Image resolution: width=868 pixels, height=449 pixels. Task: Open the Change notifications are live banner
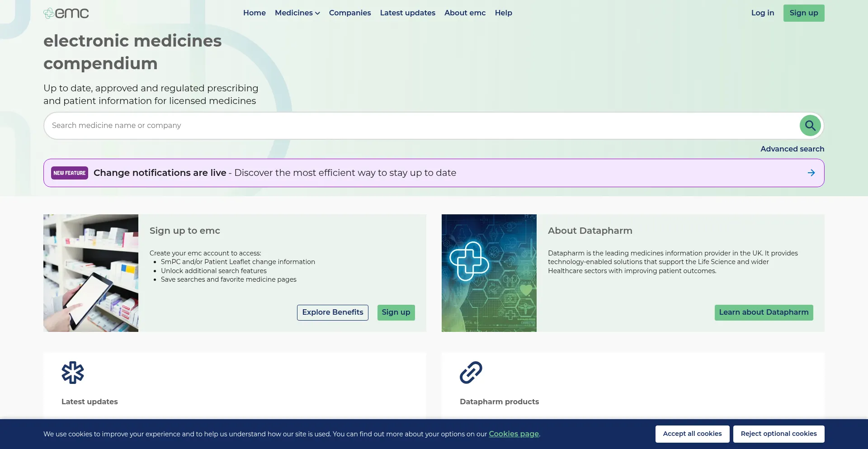[434, 173]
